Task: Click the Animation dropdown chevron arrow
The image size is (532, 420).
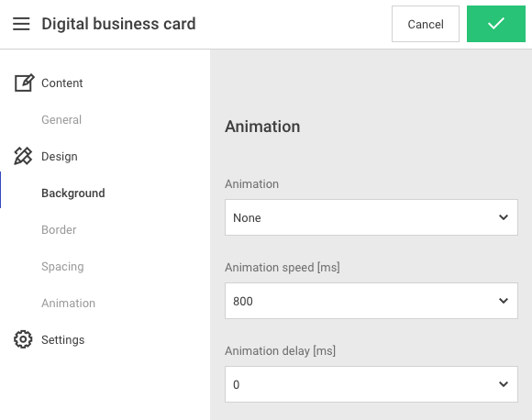Action: point(504,217)
